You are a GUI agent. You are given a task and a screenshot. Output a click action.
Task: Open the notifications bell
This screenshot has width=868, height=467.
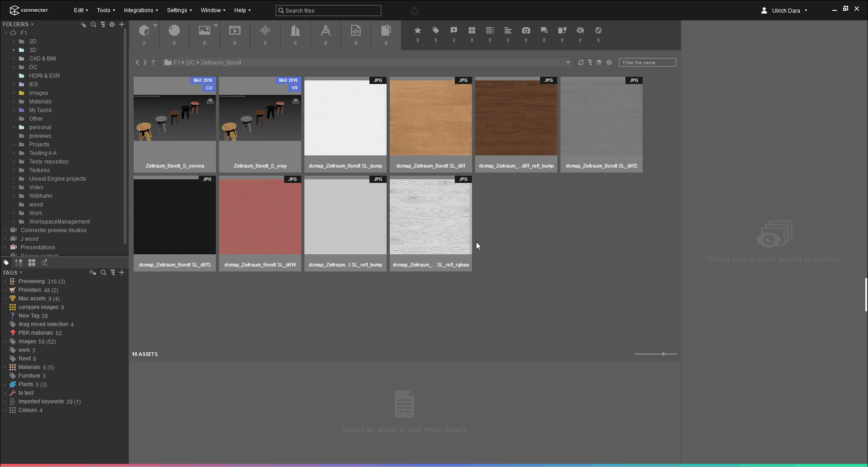(414, 11)
